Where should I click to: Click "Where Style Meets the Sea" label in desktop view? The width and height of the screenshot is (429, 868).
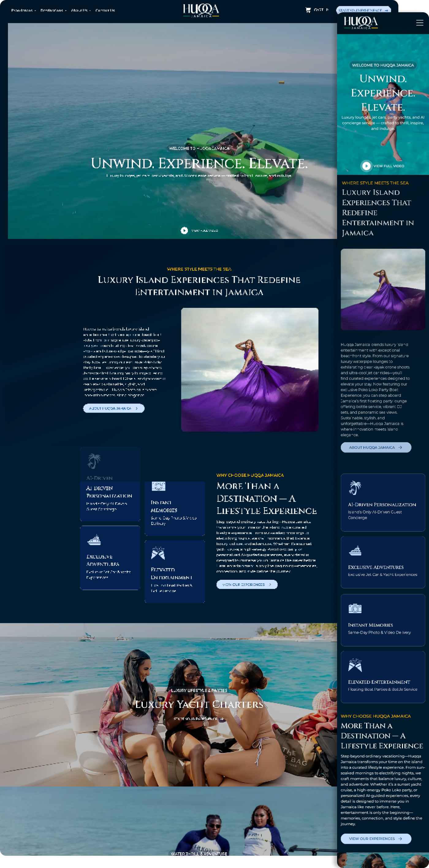tap(199, 269)
